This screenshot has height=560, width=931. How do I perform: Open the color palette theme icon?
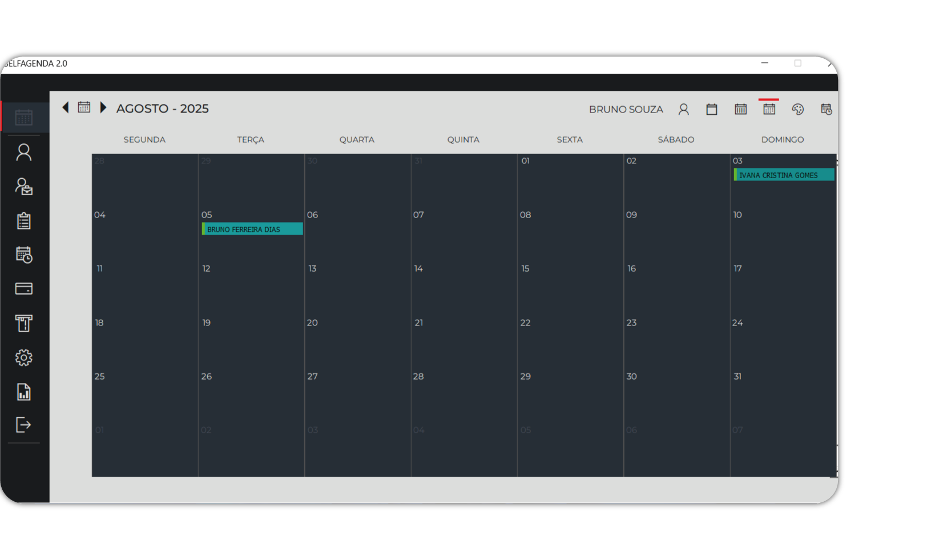pos(797,110)
